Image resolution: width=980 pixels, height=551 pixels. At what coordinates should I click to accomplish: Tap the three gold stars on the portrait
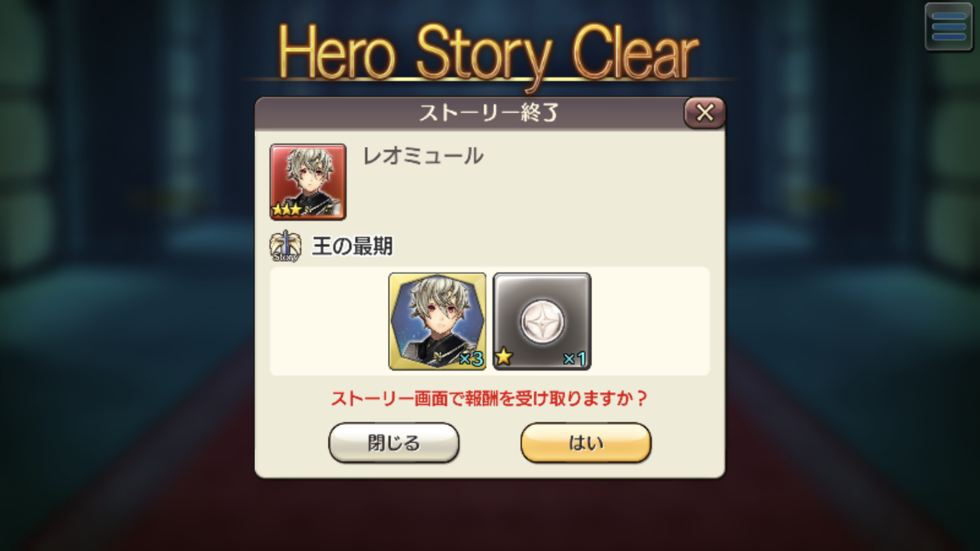point(287,210)
